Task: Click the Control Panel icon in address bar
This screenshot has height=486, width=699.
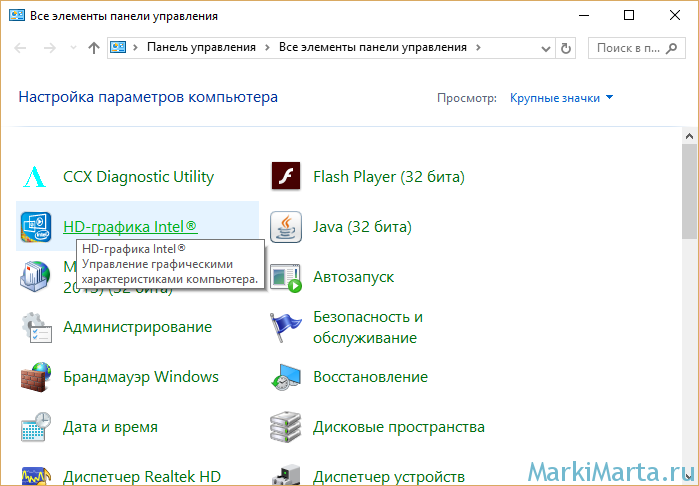Action: [x=118, y=47]
